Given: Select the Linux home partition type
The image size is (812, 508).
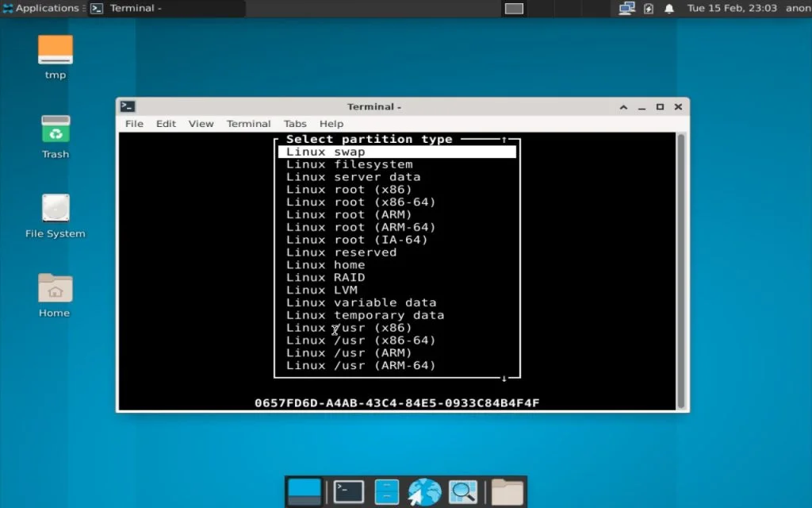Looking at the screenshot, I should (x=325, y=264).
